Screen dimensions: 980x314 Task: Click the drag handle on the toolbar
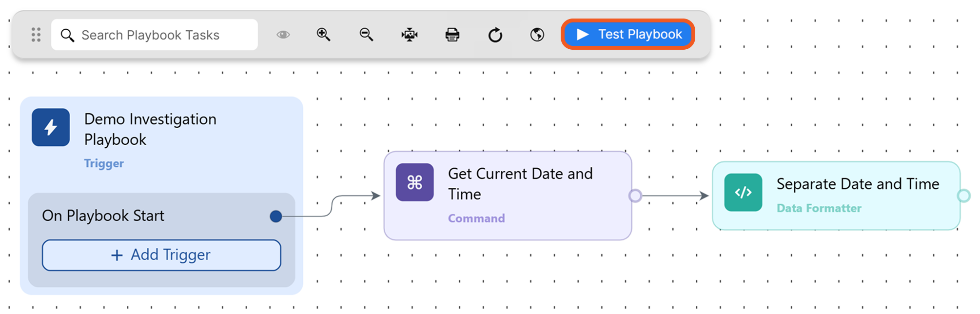(x=36, y=35)
